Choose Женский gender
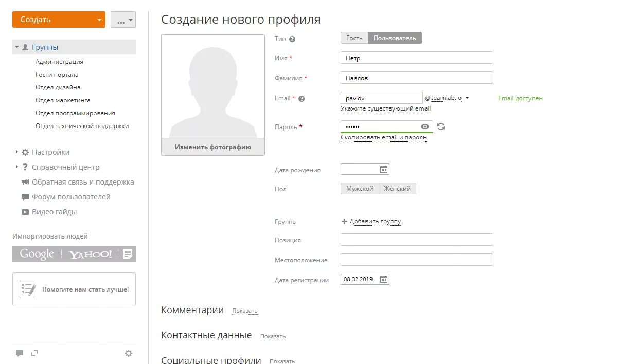 click(x=397, y=189)
